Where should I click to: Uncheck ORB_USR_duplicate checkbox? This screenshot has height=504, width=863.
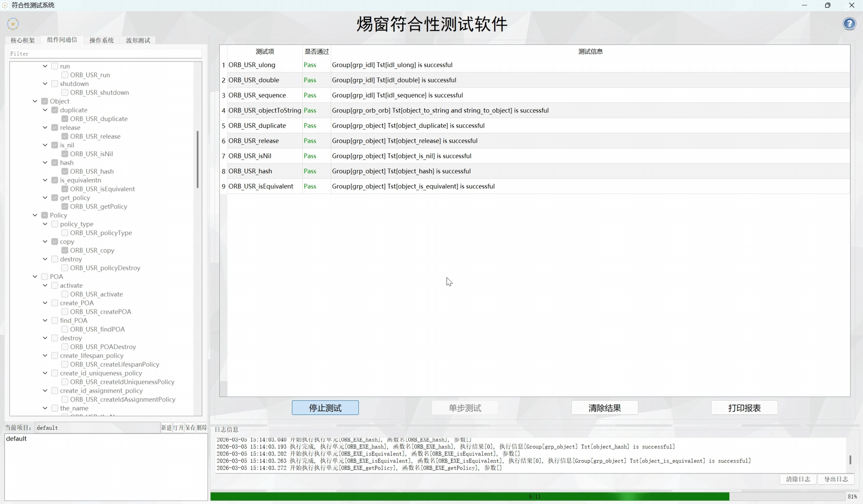click(65, 119)
